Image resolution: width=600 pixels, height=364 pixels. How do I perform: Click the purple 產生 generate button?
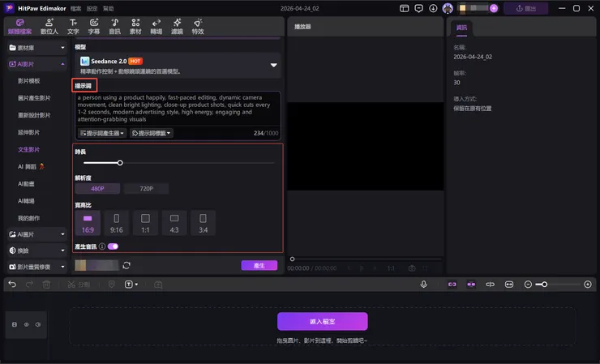[259, 265]
